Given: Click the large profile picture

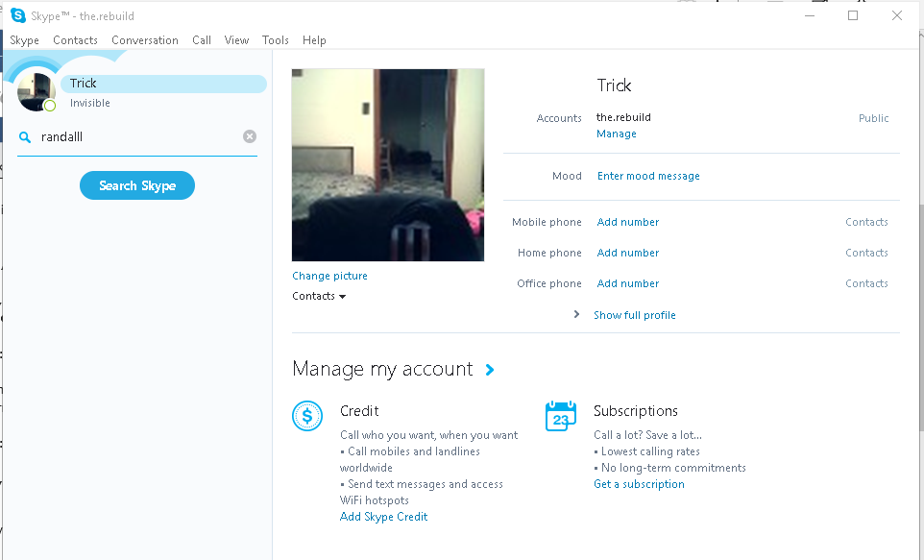Looking at the screenshot, I should (x=388, y=165).
